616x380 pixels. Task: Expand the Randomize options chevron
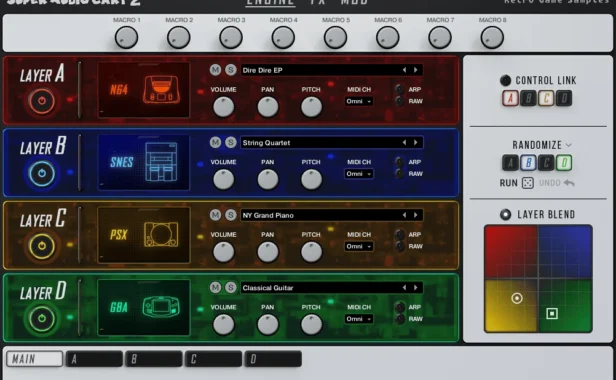click(x=568, y=145)
